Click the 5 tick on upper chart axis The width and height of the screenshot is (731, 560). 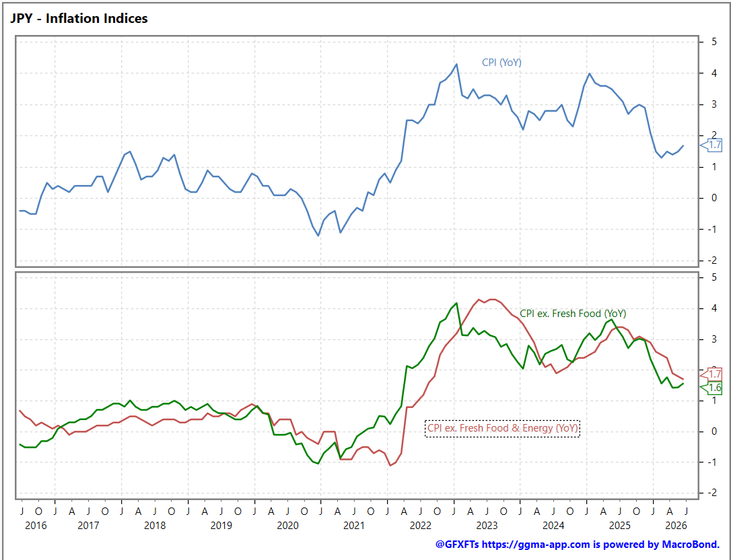[x=714, y=42]
